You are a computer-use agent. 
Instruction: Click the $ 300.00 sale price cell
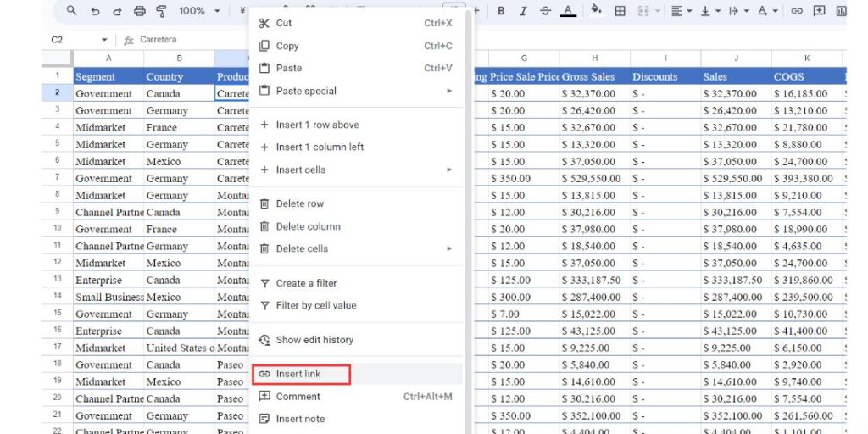(524, 297)
